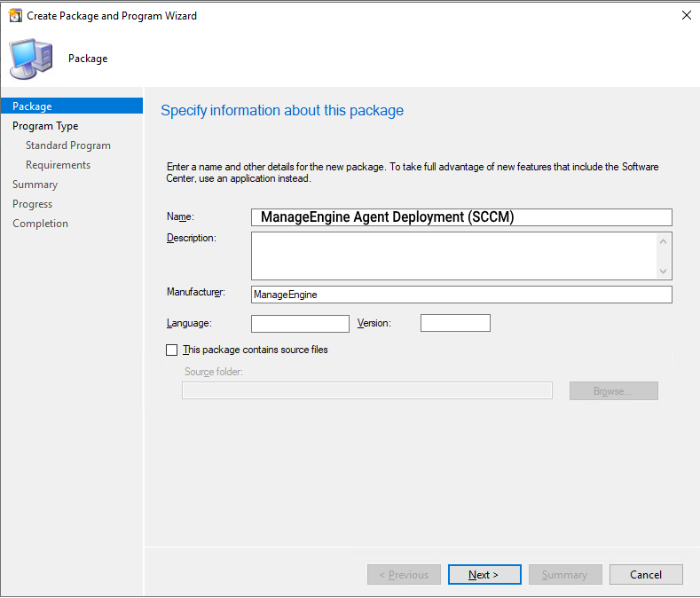The height and width of the screenshot is (598, 700).
Task: Click the 'Package' title beside the computer icon
Action: pos(88,59)
